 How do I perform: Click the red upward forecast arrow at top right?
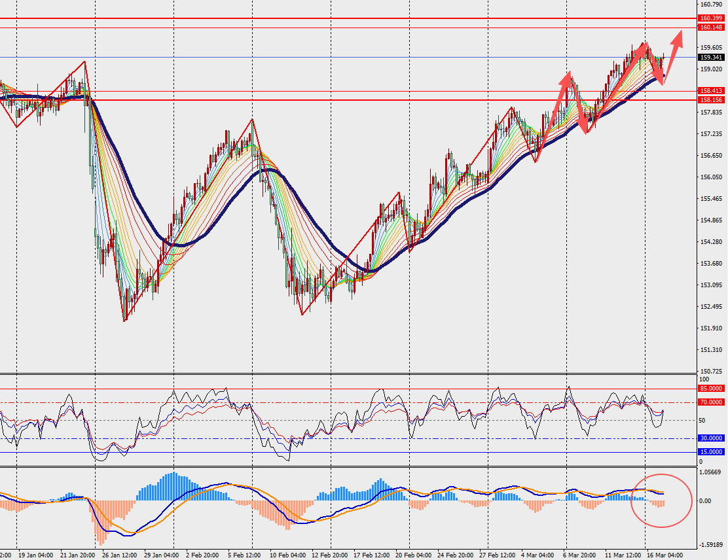pyautogui.click(x=676, y=41)
